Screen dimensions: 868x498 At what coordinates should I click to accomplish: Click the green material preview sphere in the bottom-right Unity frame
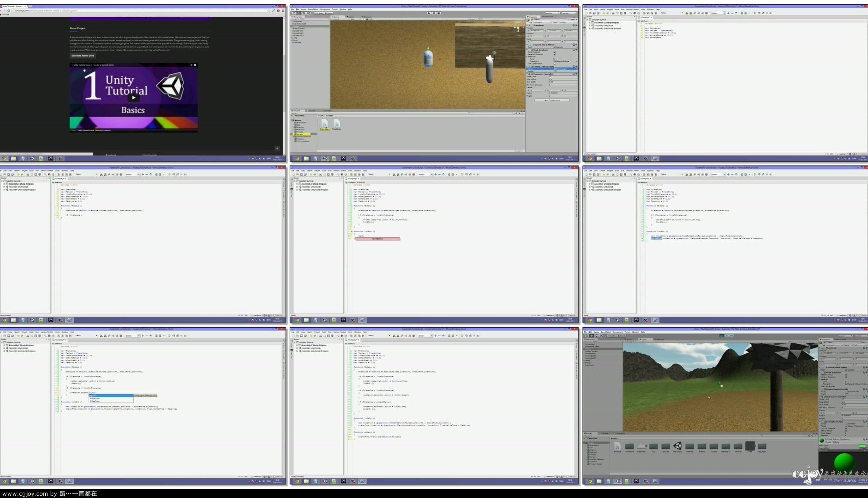tap(844, 462)
